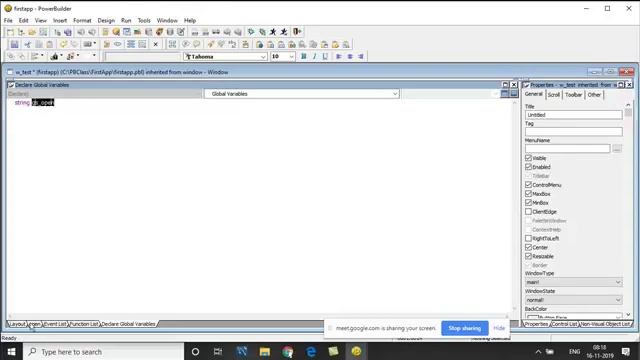
Task: Uncheck the Enabled checkbox
Action: coord(529,167)
